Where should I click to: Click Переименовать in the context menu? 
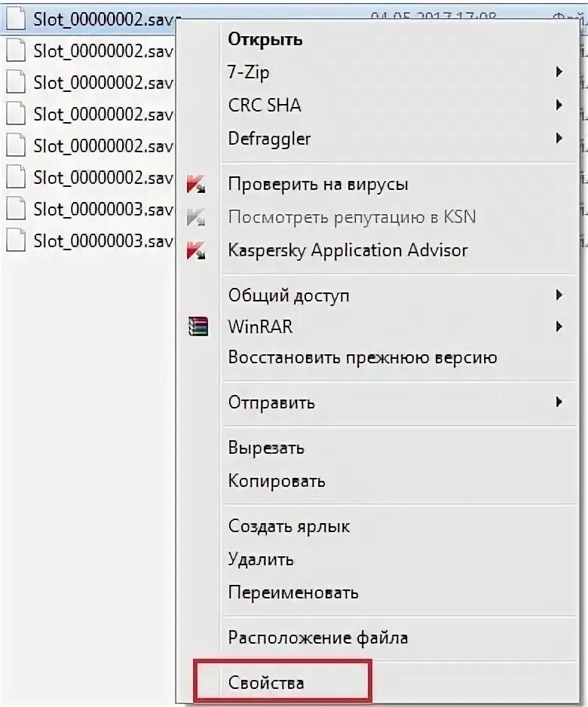(293, 592)
